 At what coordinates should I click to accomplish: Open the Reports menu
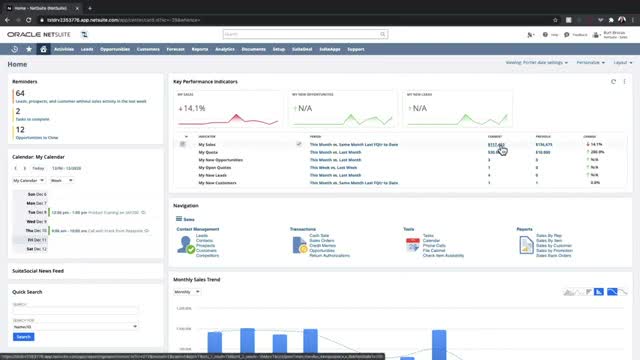pos(200,49)
